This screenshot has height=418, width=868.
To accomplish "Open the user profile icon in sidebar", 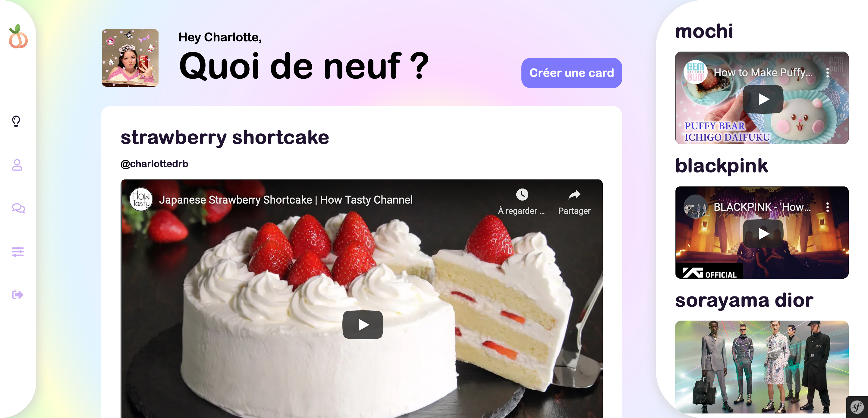I will (x=17, y=165).
